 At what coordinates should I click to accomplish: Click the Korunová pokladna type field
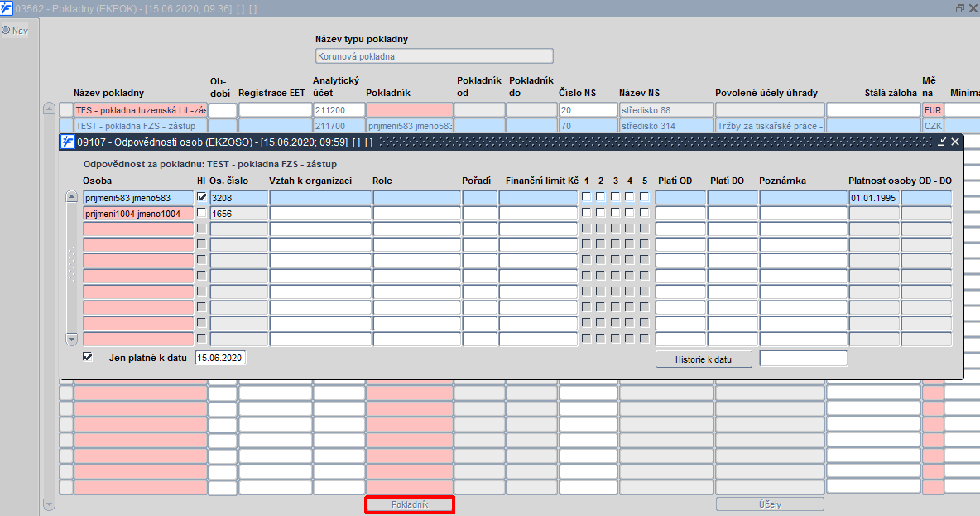click(x=435, y=56)
